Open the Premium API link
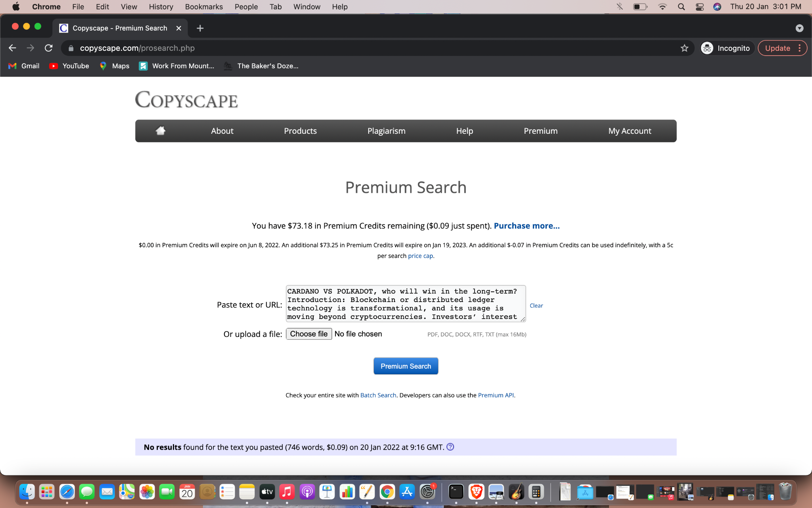The image size is (812, 508). [496, 395]
